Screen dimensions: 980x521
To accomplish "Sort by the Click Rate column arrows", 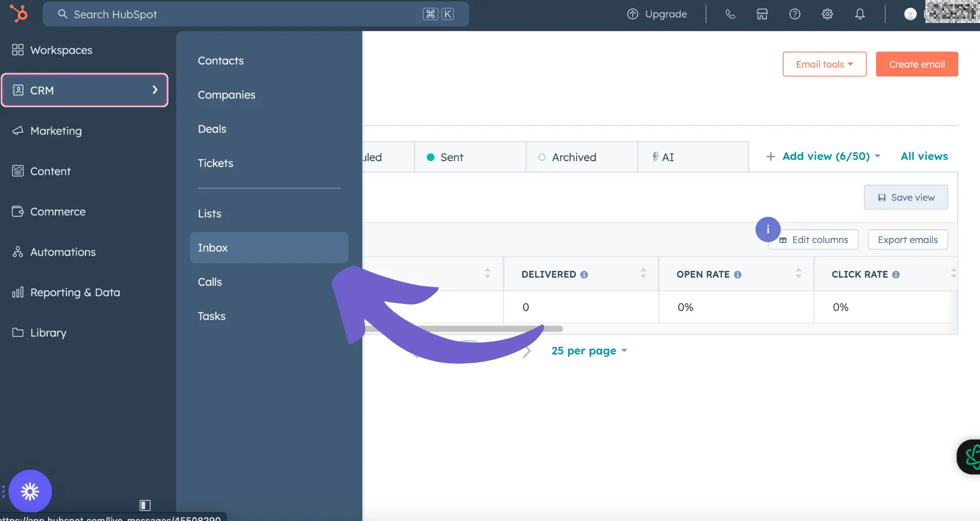I will (x=953, y=273).
